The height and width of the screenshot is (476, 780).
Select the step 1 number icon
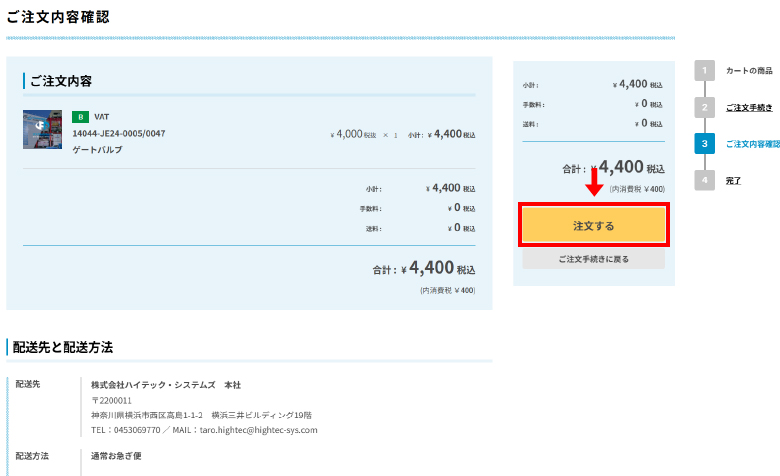tap(704, 71)
